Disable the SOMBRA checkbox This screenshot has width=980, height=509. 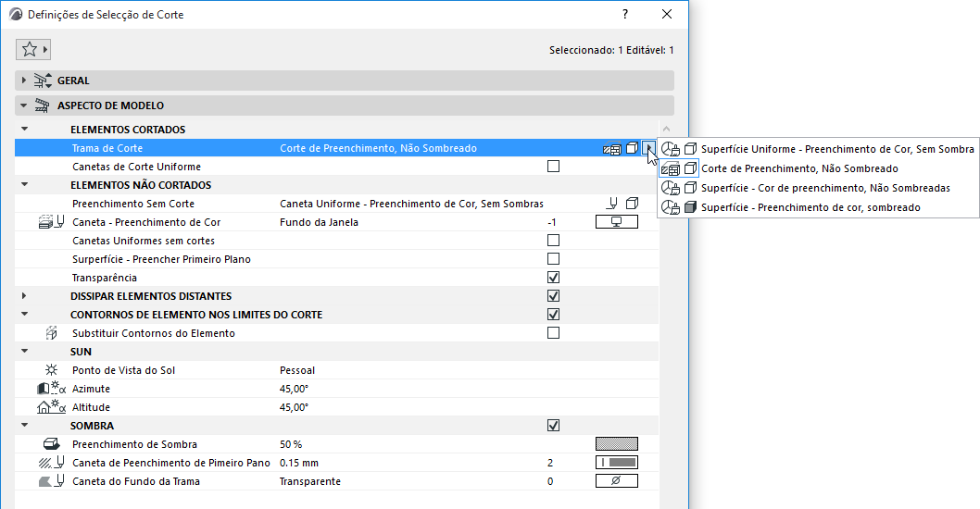553,426
